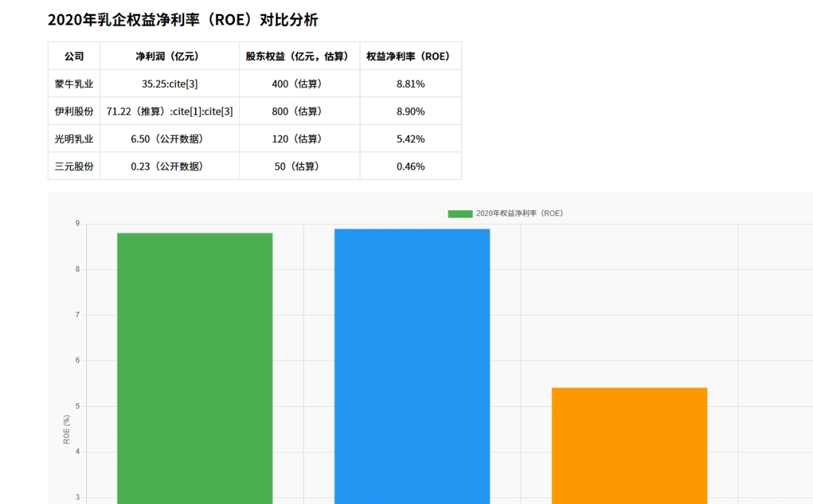813x504 pixels.
Task: Click the 120（估算） equity cell
Action: click(300, 139)
